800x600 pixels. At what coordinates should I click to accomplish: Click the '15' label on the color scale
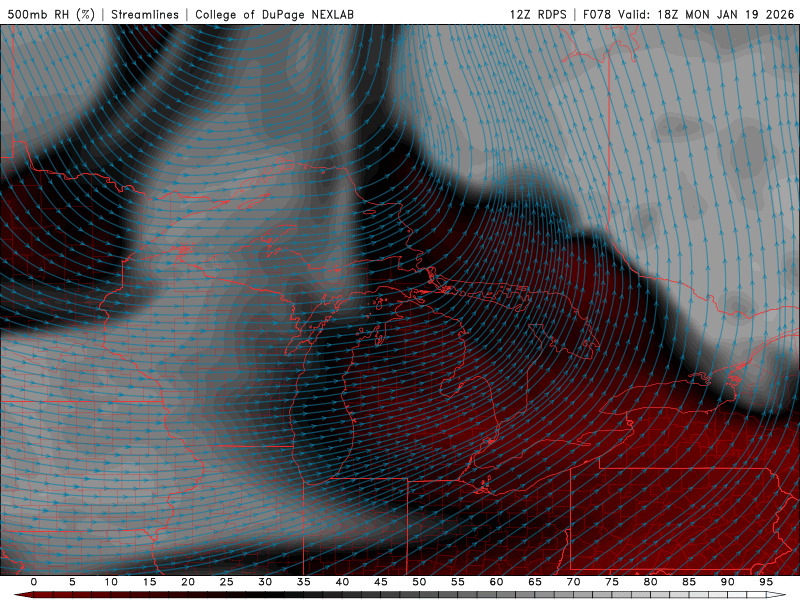point(149,582)
